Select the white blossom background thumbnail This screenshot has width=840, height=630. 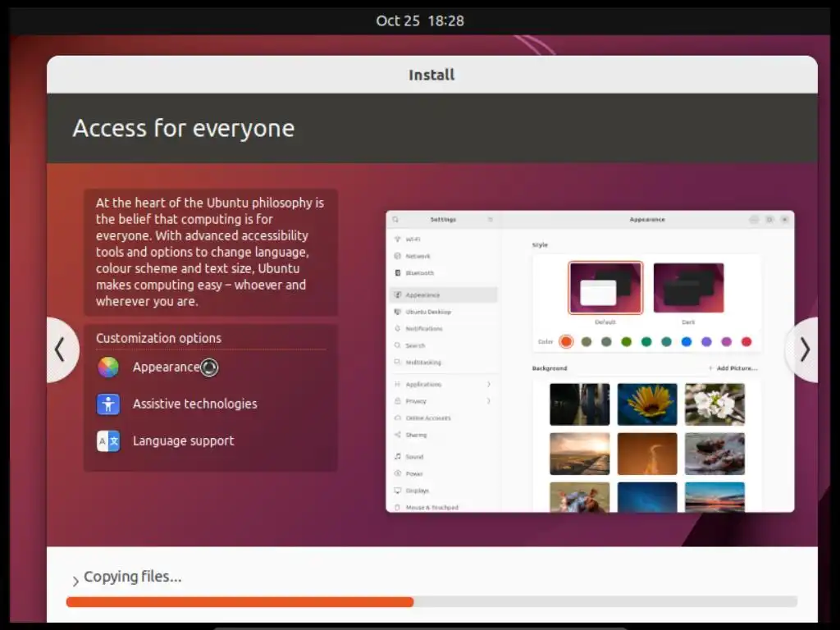(714, 404)
